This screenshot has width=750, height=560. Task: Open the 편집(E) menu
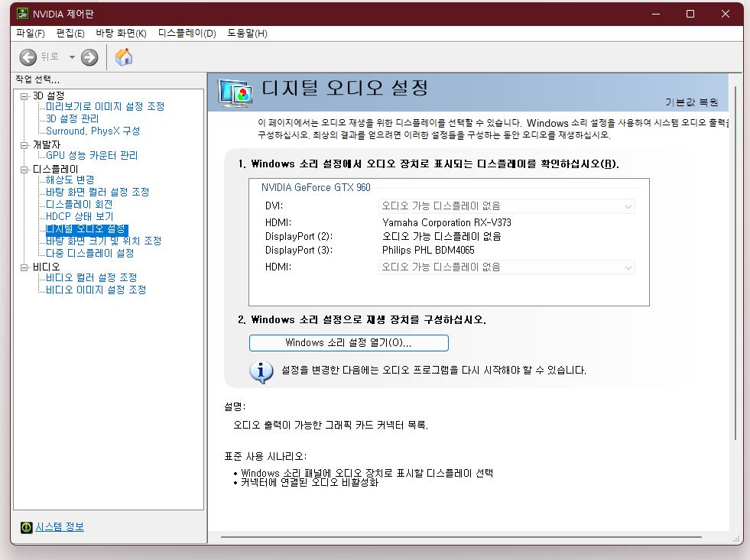pos(70,33)
